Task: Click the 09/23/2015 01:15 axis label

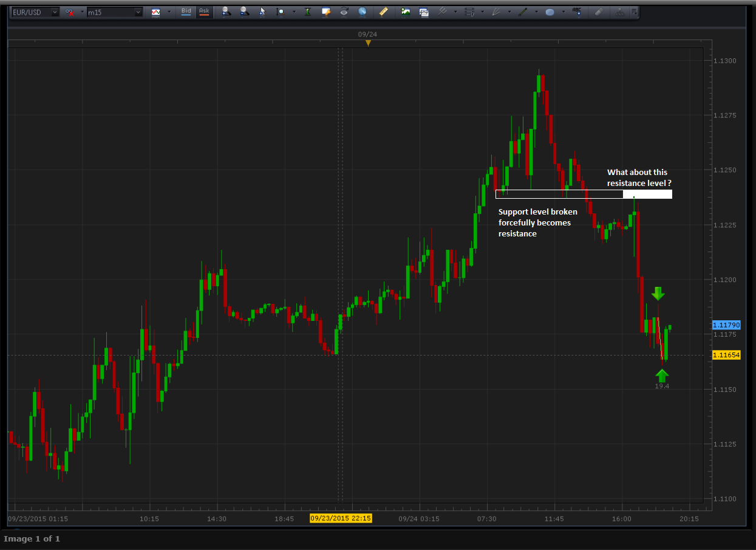Action: point(38,519)
